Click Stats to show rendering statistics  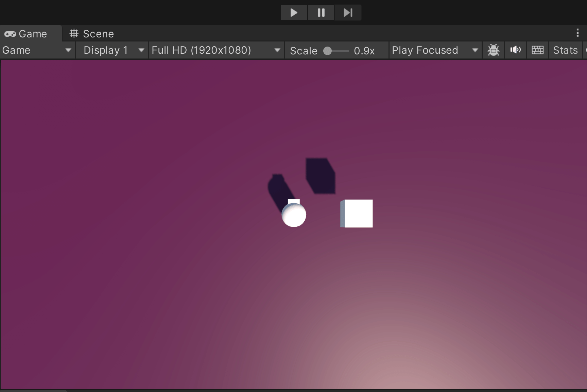click(x=565, y=50)
